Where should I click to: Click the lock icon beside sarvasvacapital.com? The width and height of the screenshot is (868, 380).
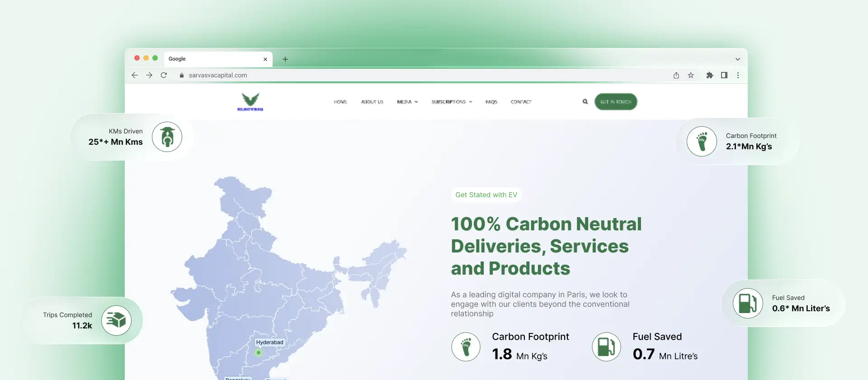[182, 76]
